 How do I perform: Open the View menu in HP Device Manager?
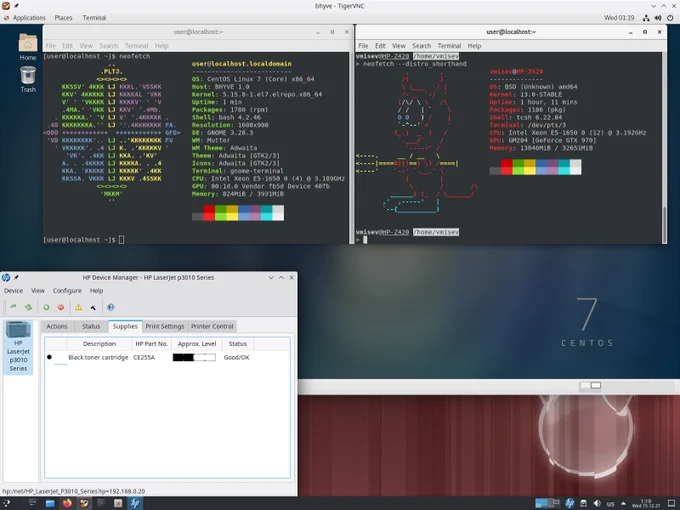pos(38,291)
